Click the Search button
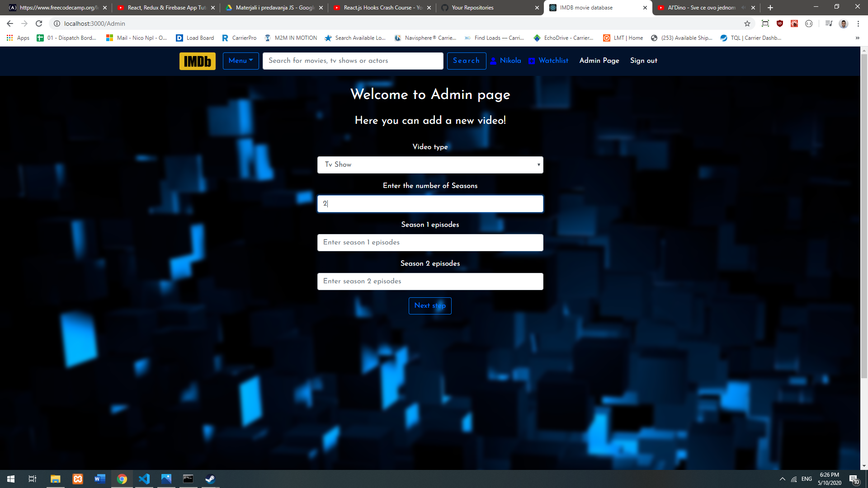Viewport: 868px width, 488px height. pyautogui.click(x=466, y=61)
